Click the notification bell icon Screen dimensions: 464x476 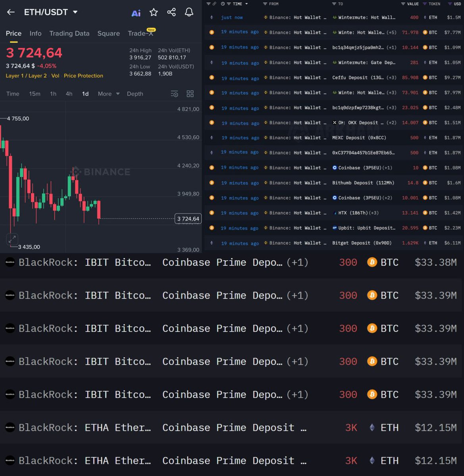point(189,12)
